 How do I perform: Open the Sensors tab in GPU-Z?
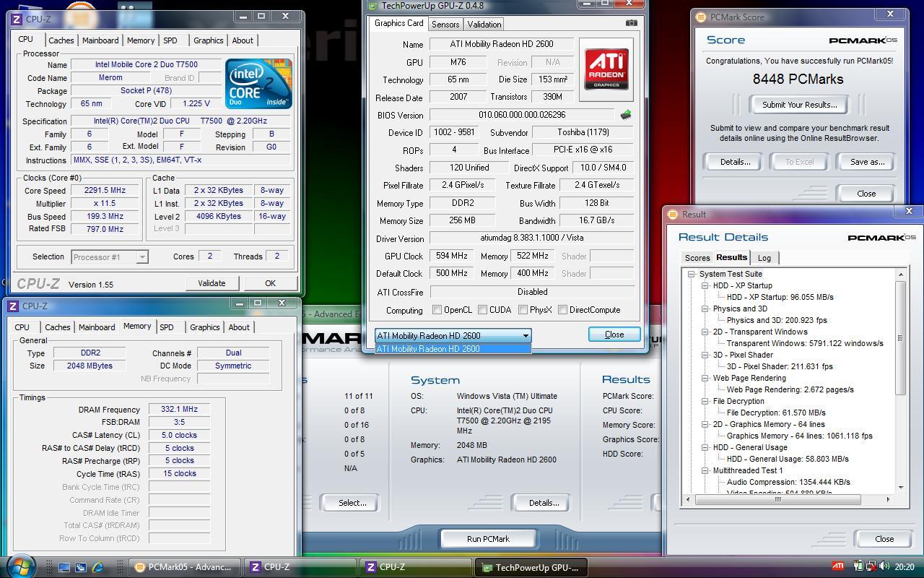[x=445, y=24]
